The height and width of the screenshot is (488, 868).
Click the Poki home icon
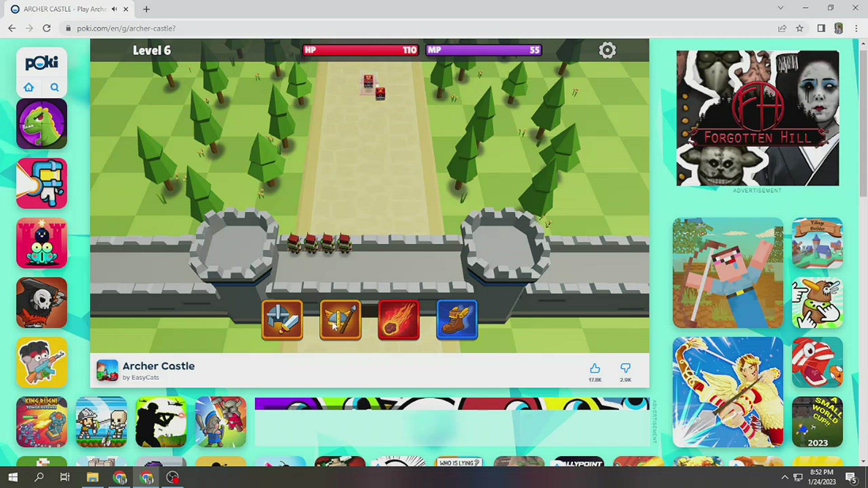[x=29, y=87]
